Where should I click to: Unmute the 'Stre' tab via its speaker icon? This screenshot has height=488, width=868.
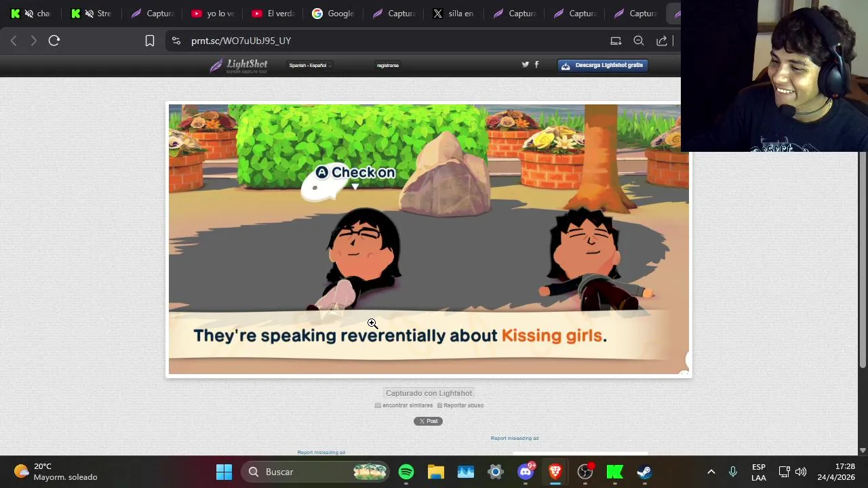click(x=89, y=14)
